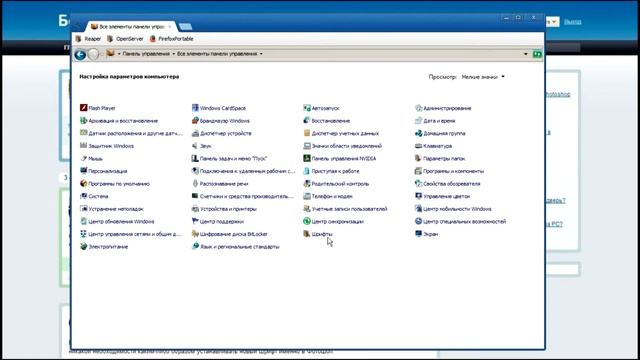Click the Родительский контроль icon
Image resolution: width=640 pixels, height=360 pixels.
[x=307, y=184]
